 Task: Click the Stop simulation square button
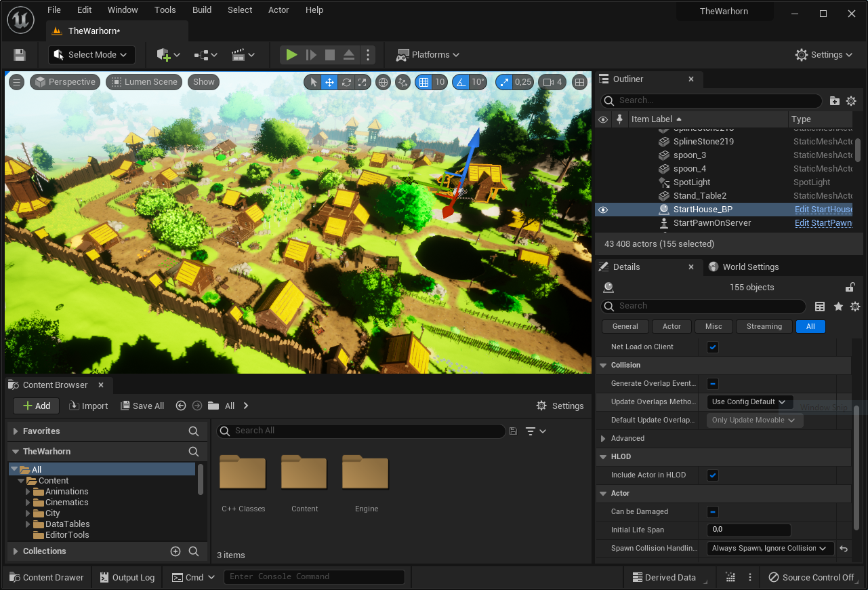[330, 55]
